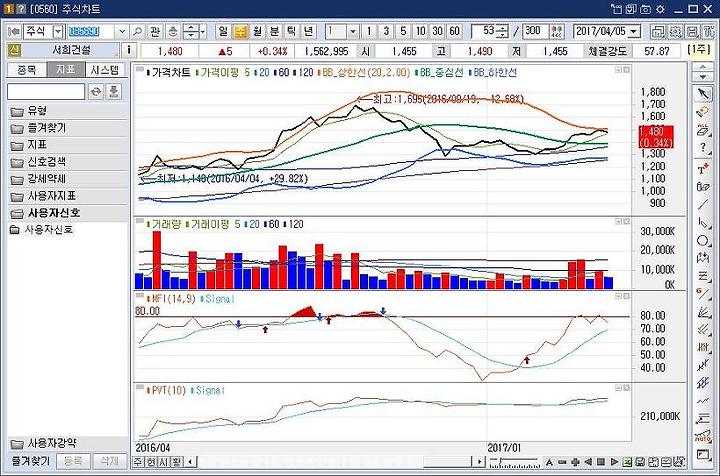Click the zoom in plus icon

click(575, 462)
